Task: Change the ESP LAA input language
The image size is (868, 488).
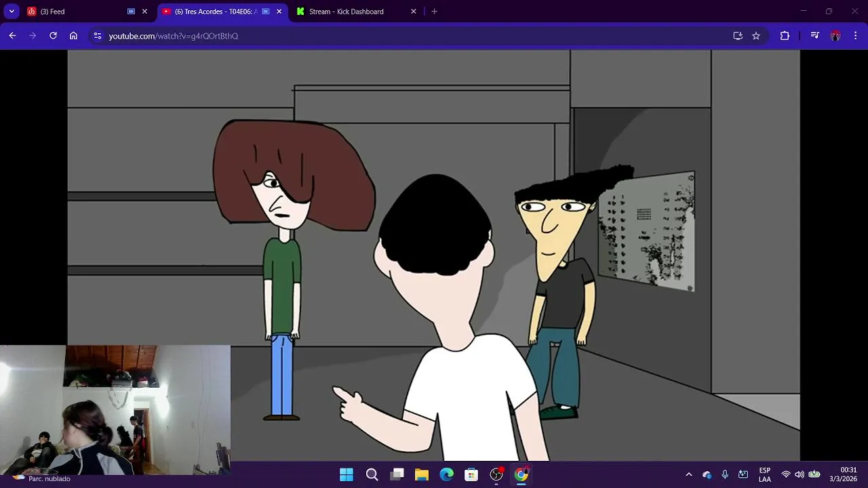Action: tap(765, 474)
